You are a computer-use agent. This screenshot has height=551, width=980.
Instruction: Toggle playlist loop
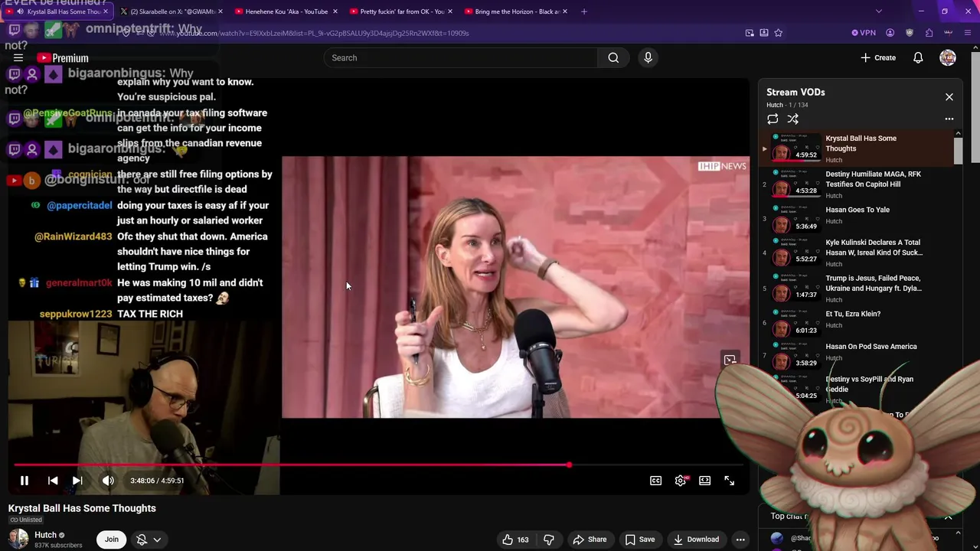(x=773, y=119)
